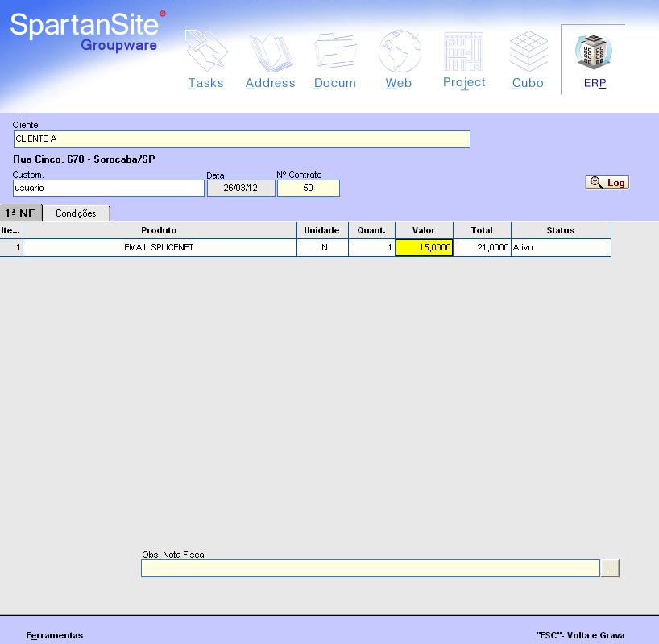
Task: Select the highlighted Valor cell 15,0000
Action: [x=424, y=247]
